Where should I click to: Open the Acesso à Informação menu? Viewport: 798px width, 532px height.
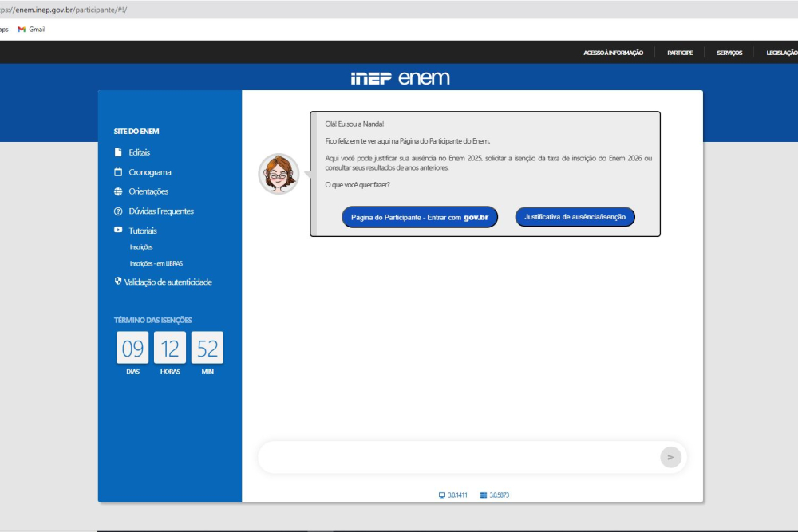(x=613, y=53)
